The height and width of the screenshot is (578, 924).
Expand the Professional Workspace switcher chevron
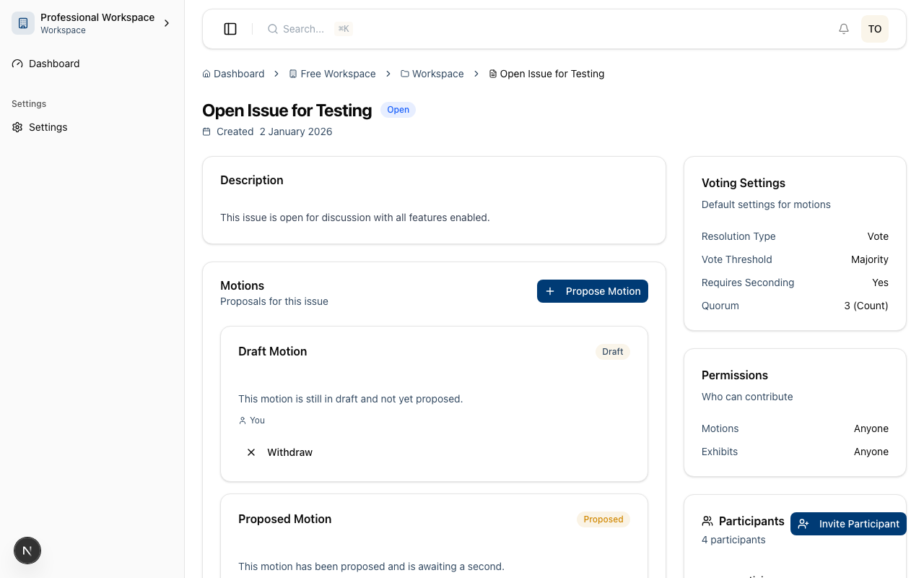tap(167, 23)
